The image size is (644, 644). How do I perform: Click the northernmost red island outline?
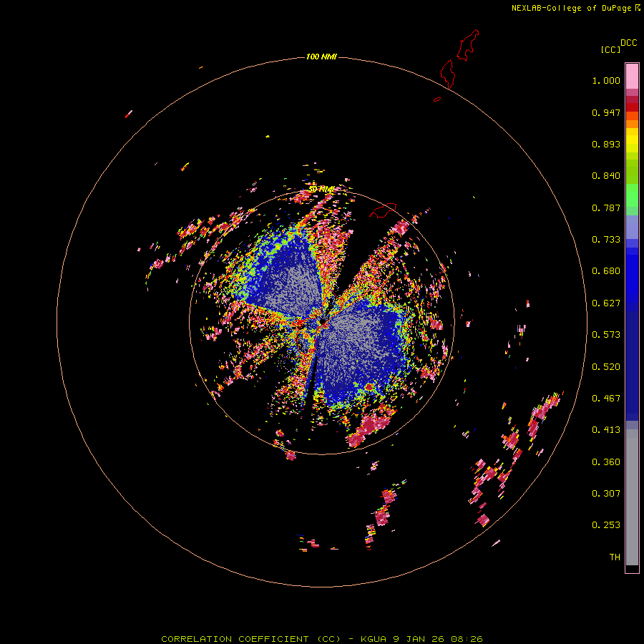point(468,45)
